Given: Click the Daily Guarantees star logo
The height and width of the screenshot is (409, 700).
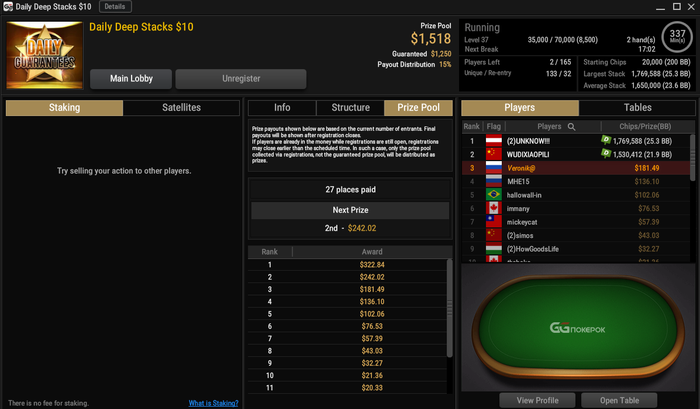Looking at the screenshot, I should (x=45, y=55).
